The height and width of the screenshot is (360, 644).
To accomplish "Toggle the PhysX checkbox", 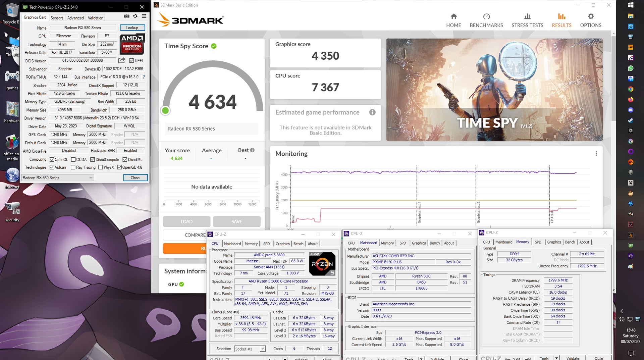I will pyautogui.click(x=101, y=167).
